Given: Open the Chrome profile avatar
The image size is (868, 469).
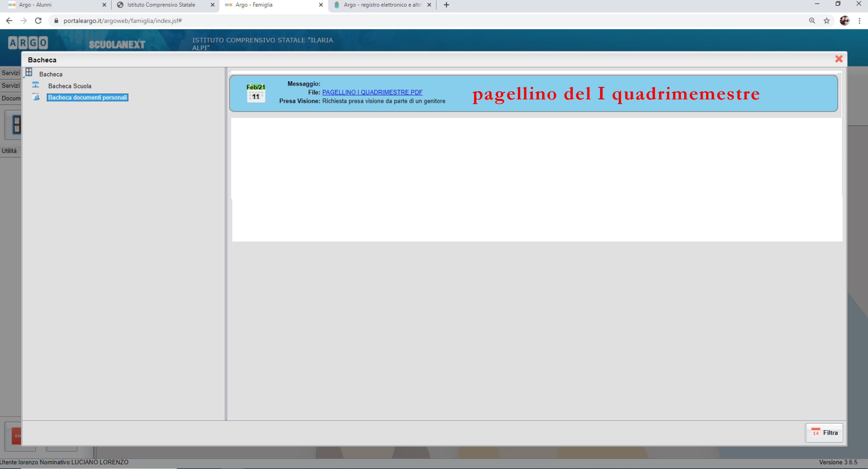Looking at the screenshot, I should click(844, 20).
